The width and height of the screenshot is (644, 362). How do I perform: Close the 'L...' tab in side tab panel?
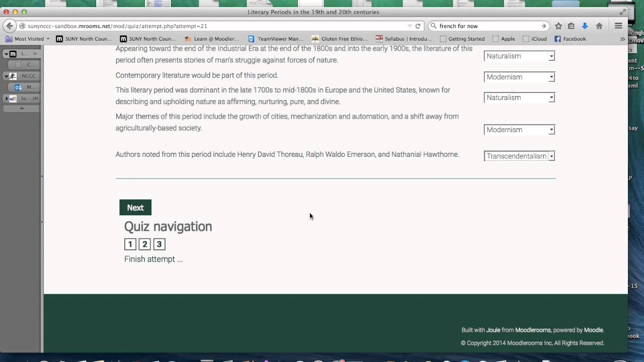35,54
